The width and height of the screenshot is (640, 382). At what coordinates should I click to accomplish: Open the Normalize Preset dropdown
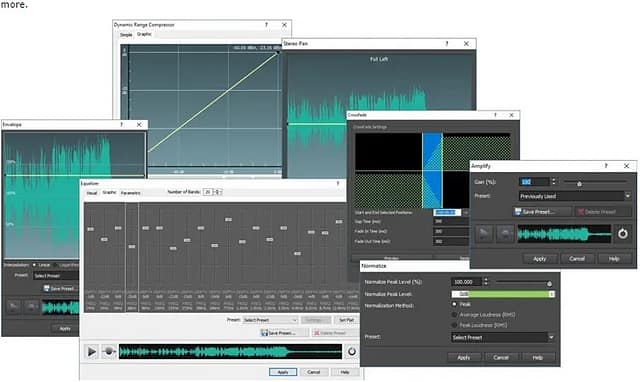point(503,338)
